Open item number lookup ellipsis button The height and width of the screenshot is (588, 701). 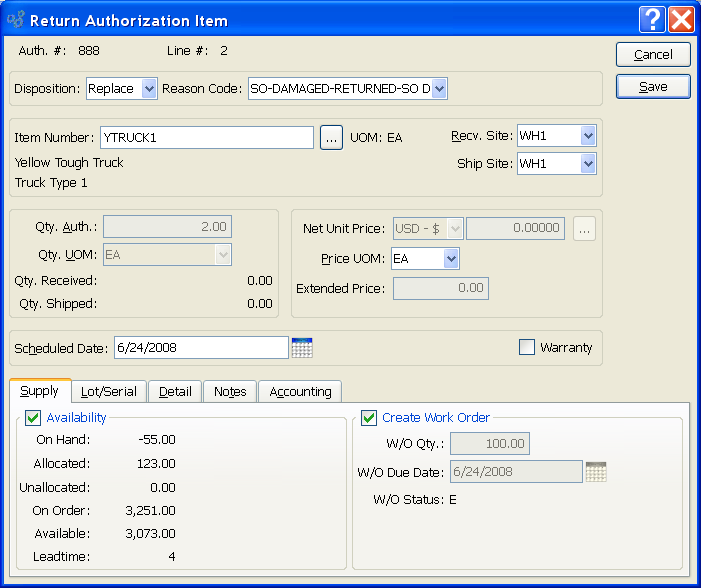point(332,138)
